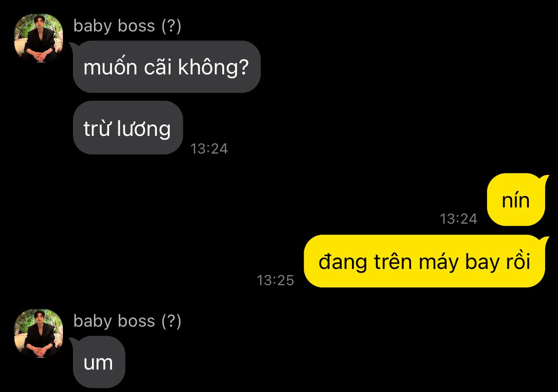Click the word "muốn" in the first message

tap(110, 66)
